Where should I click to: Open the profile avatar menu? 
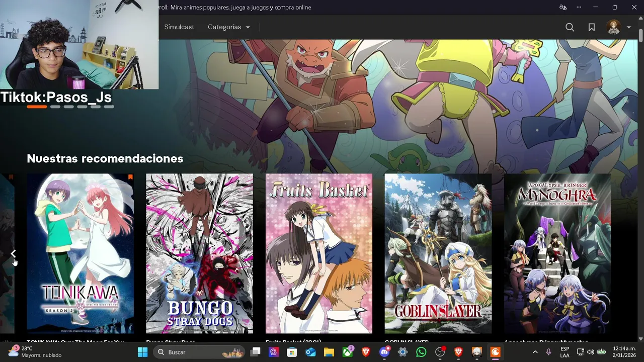pos(613,27)
